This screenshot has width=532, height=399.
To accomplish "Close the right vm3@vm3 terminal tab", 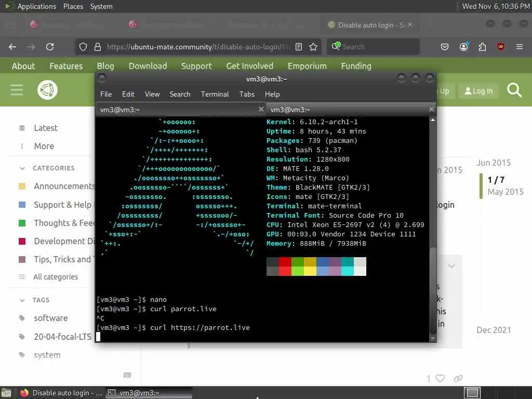I will 431,109.
